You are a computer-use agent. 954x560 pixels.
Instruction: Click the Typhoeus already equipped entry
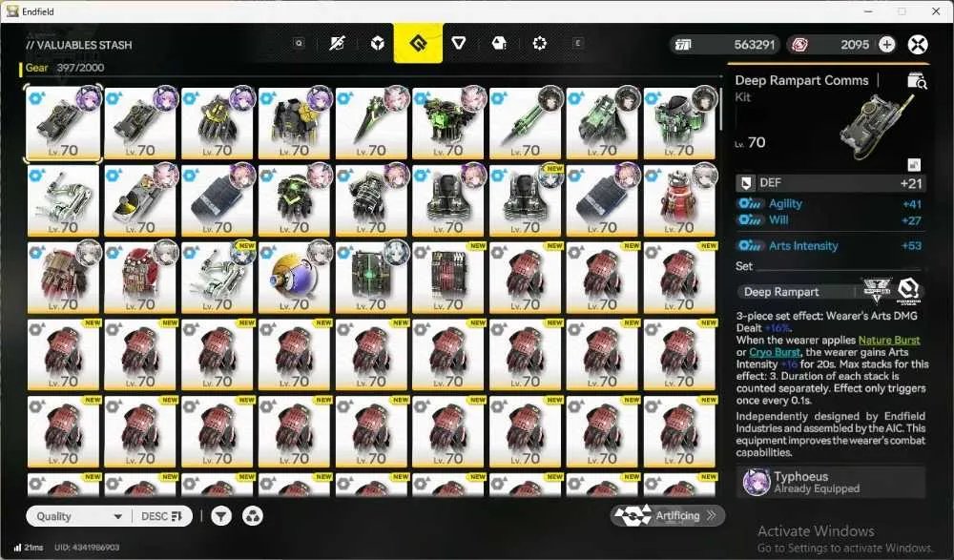coord(831,482)
